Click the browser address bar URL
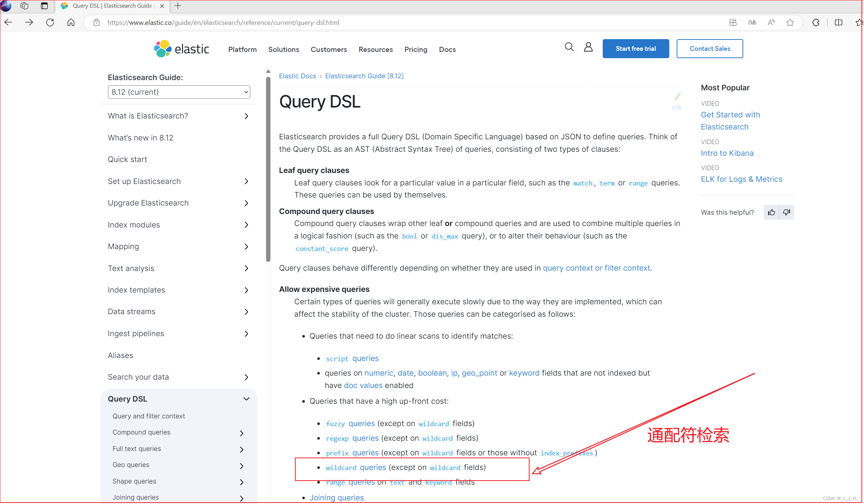Image resolution: width=864 pixels, height=504 pixels. pyautogui.click(x=223, y=23)
